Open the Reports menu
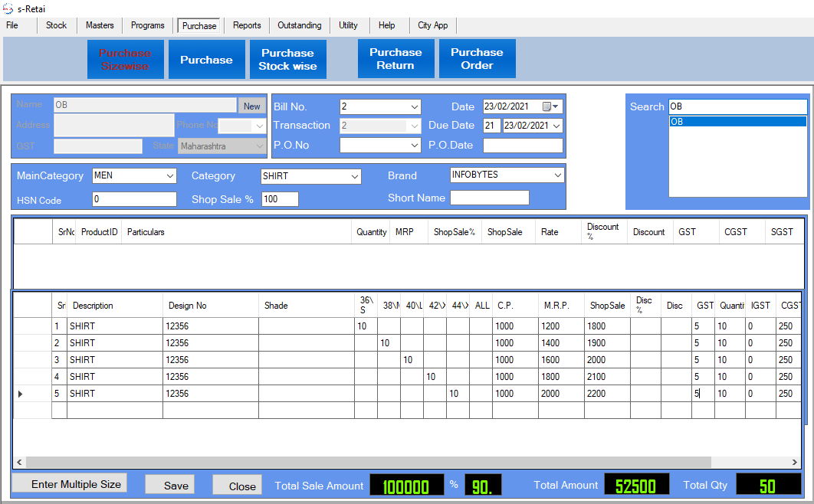Viewport: 814px width, 504px height. click(x=247, y=25)
